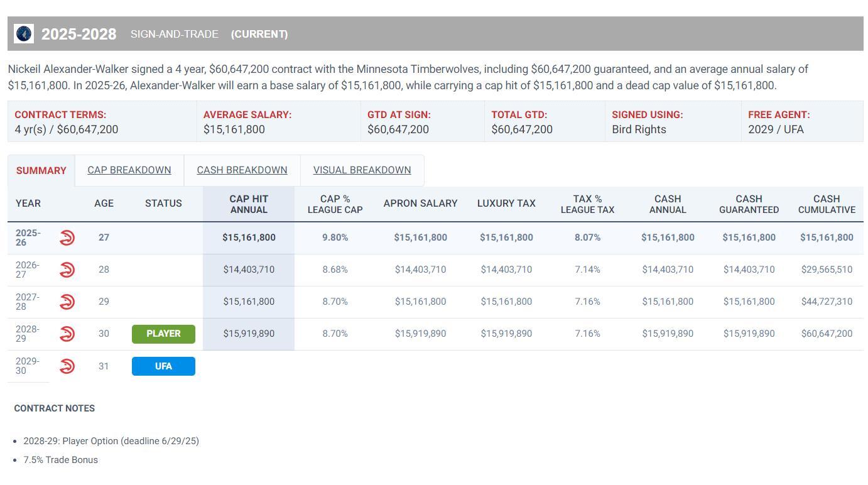Screen dimensions: 868x485
Task: Click the Hawks logo in 2028-29 row
Action: coord(67,334)
